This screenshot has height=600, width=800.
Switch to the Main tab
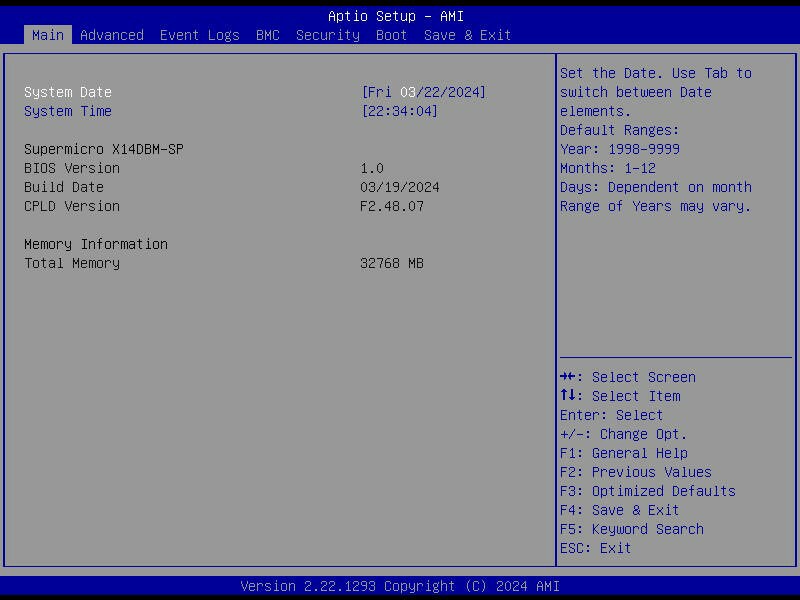point(46,35)
